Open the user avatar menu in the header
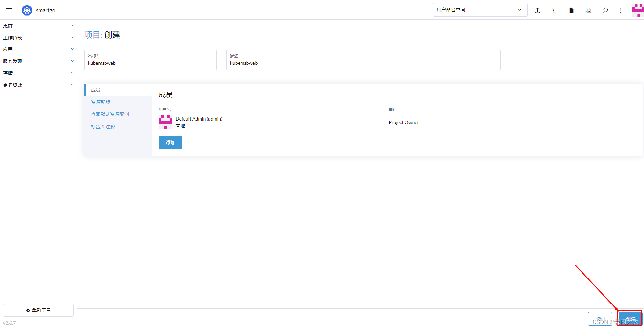Image resolution: width=644 pixels, height=328 pixels. [x=638, y=10]
